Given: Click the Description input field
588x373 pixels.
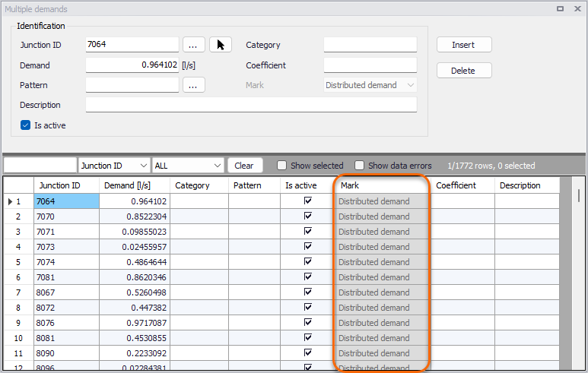Looking at the screenshot, I should (251, 105).
